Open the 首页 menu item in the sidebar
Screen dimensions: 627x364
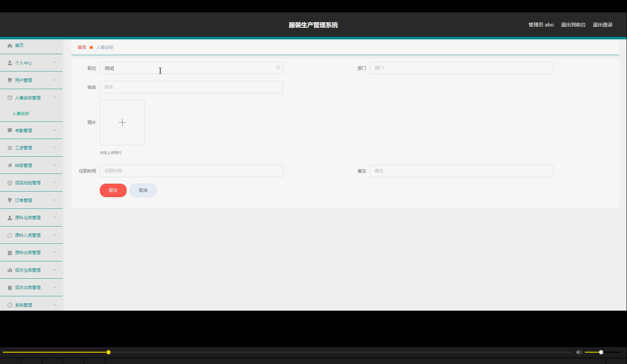[x=31, y=45]
